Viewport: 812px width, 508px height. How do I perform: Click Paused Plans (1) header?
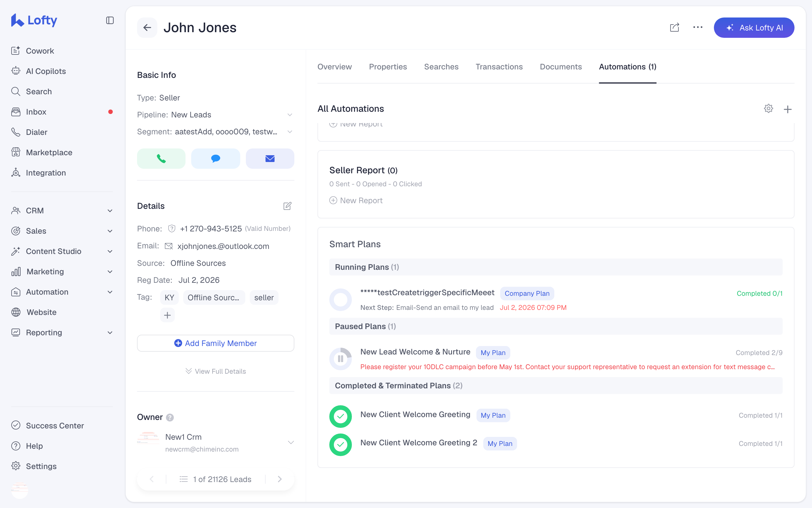pyautogui.click(x=556, y=326)
